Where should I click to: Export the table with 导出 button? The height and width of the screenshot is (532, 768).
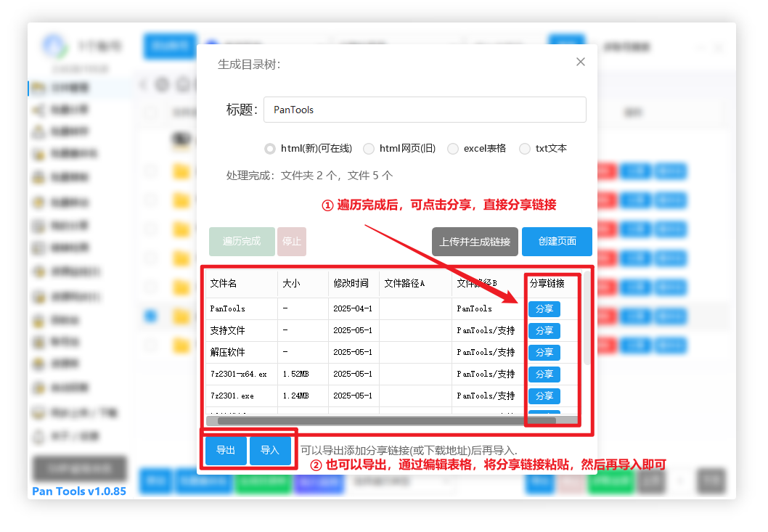(x=226, y=451)
